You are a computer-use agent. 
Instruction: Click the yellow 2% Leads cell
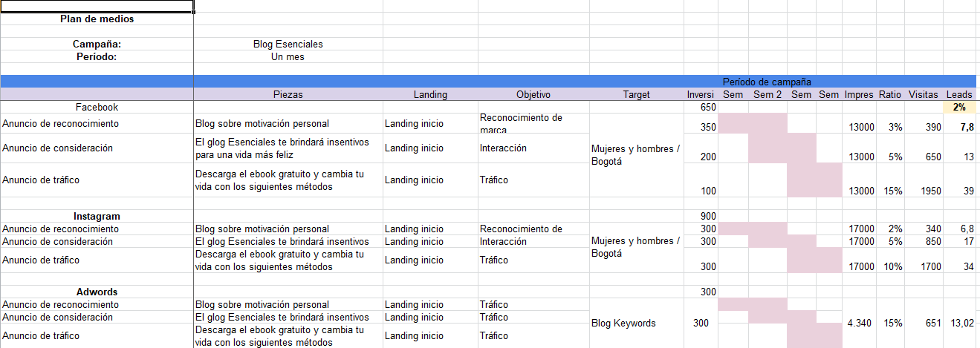[x=959, y=108]
